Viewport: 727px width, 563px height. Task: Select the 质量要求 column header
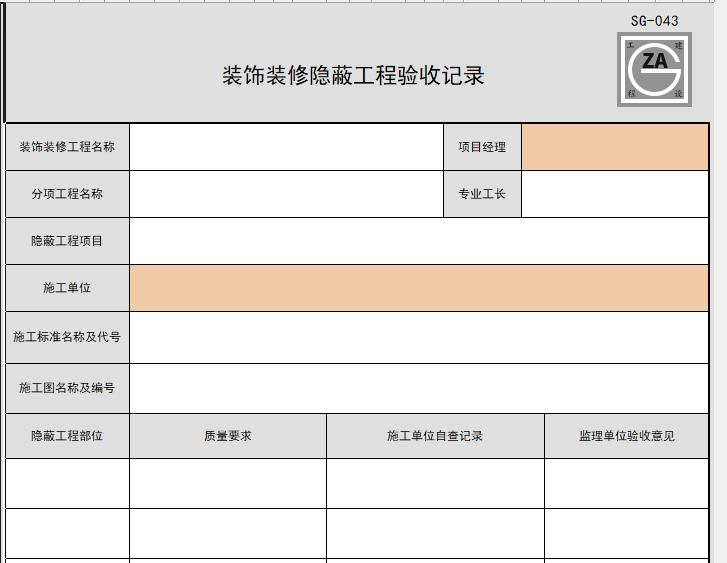[227, 436]
